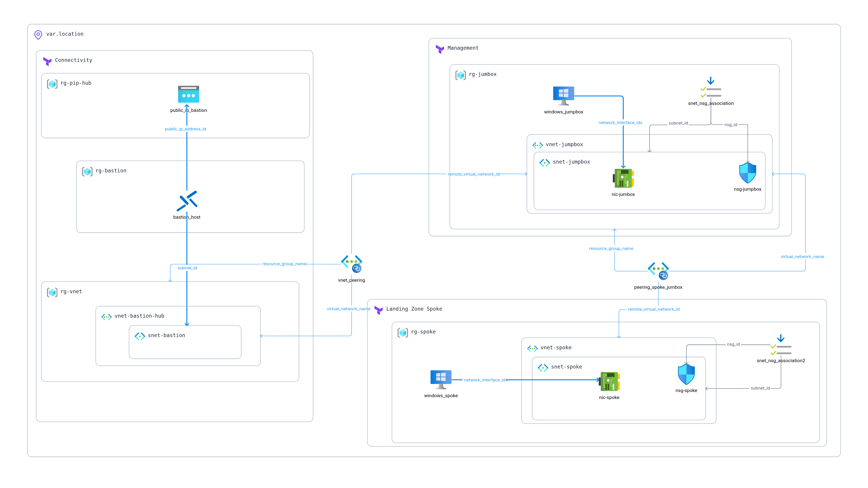Click the vnet-spoke label text
This screenshot has width=868, height=488.
556,347
